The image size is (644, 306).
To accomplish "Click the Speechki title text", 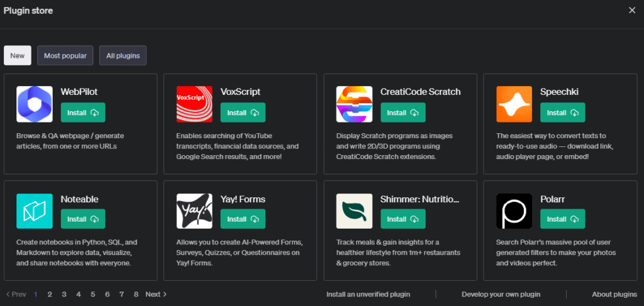I will click(559, 92).
